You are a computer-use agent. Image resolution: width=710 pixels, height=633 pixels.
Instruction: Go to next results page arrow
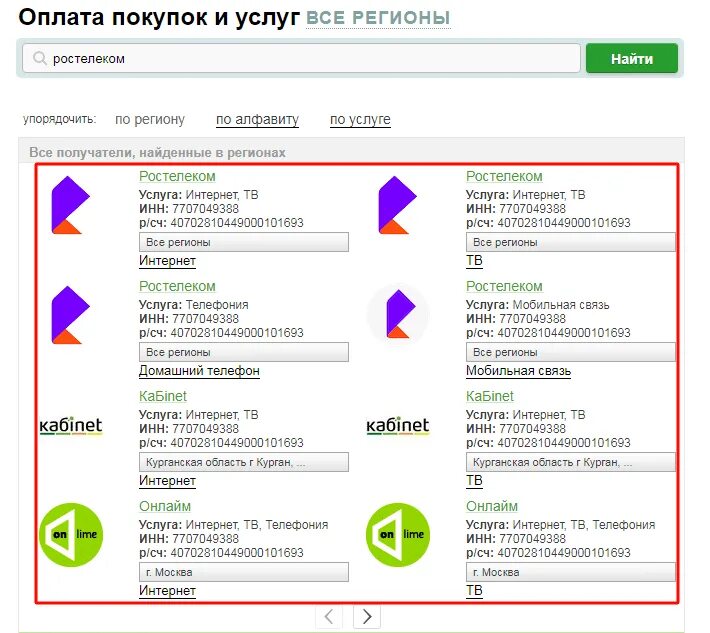(367, 616)
